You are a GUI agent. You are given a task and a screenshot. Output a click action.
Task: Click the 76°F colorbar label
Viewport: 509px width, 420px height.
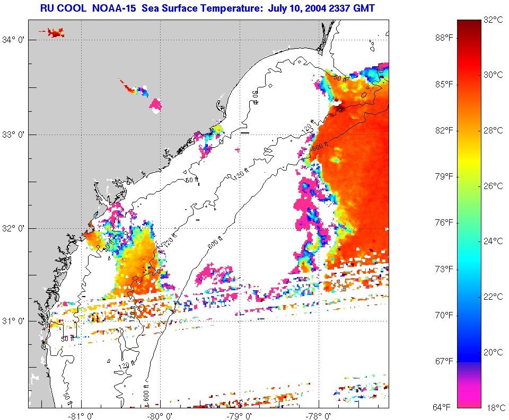[x=444, y=223]
